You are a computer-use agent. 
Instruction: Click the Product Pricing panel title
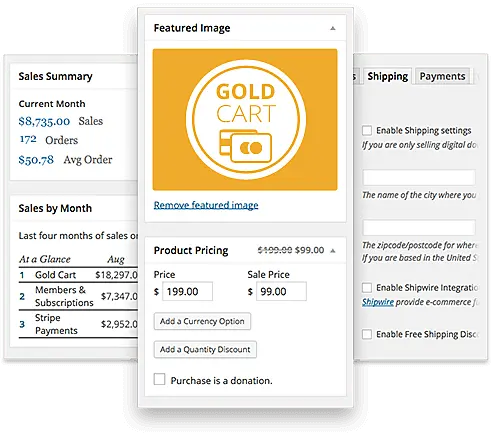191,250
